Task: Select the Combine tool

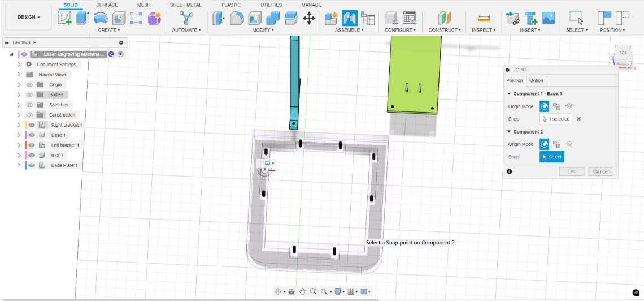Action: point(273,18)
